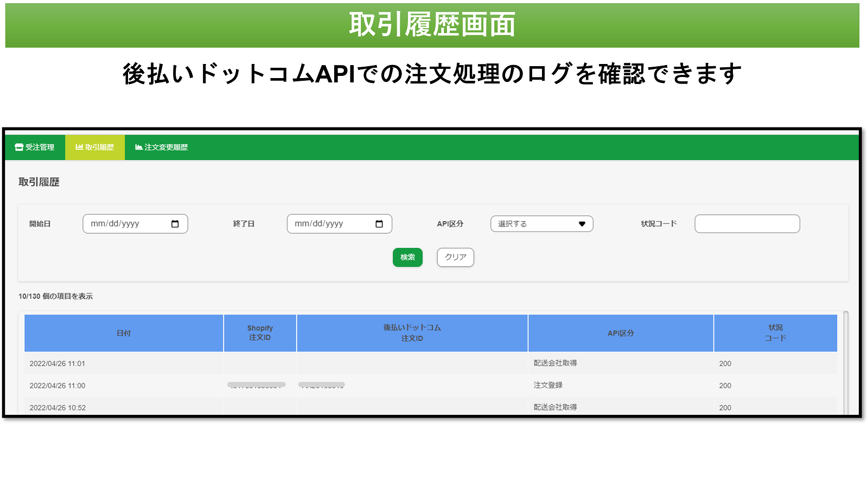
Task: Open the 受注管理 tab
Action: click(x=35, y=147)
